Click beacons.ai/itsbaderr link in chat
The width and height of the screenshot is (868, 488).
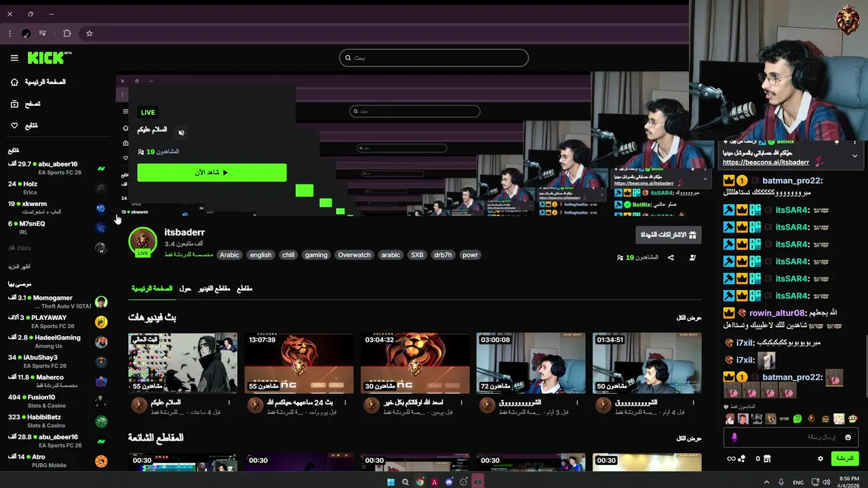(766, 163)
